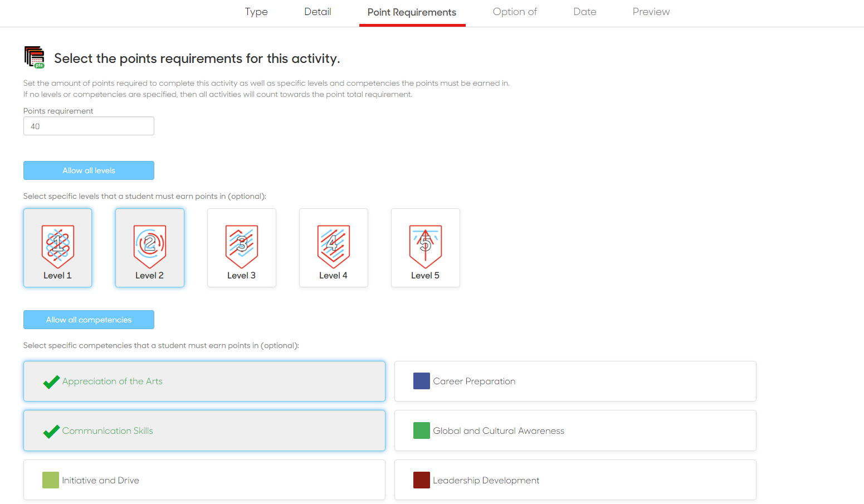Uncheck the Communication Skills competency
The height and width of the screenshot is (504, 864).
(204, 430)
